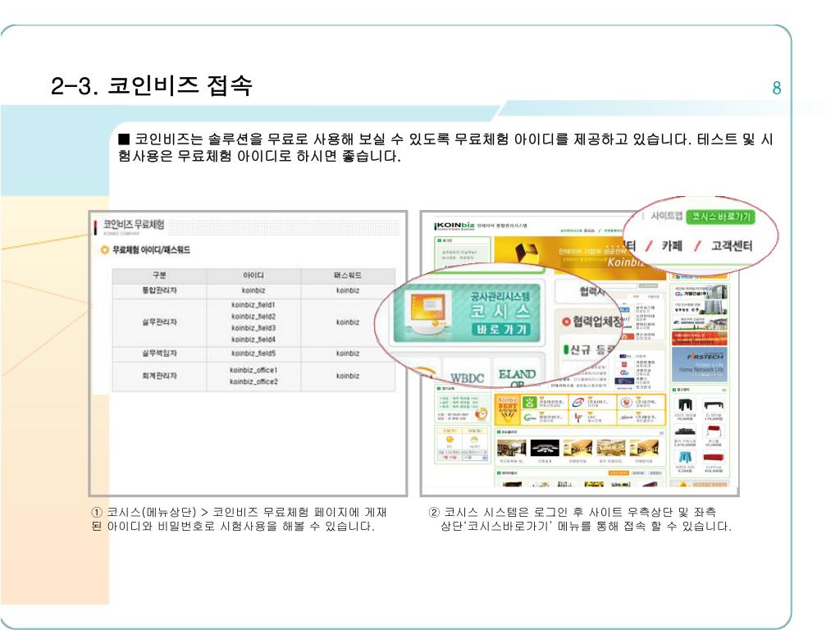Image resolution: width=840 pixels, height=630 pixels.
Task: Open the 사이트맵 link
Action: pos(666,216)
